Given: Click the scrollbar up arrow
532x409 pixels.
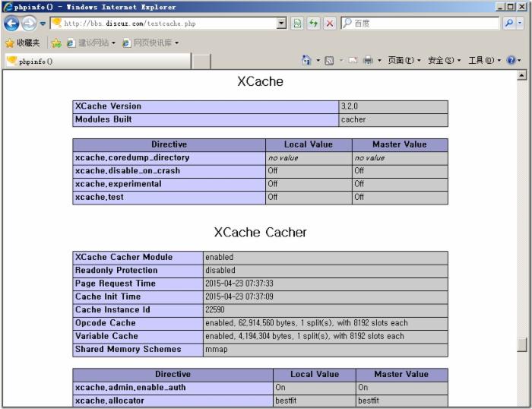Looking at the screenshot, I should click(522, 75).
